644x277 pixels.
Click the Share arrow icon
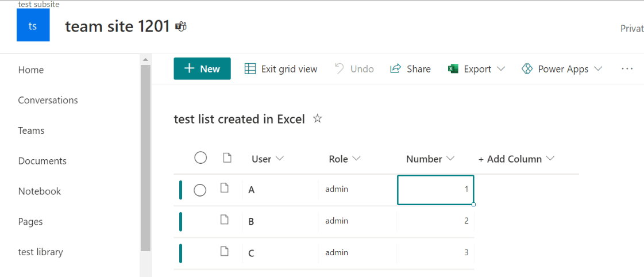coord(395,68)
